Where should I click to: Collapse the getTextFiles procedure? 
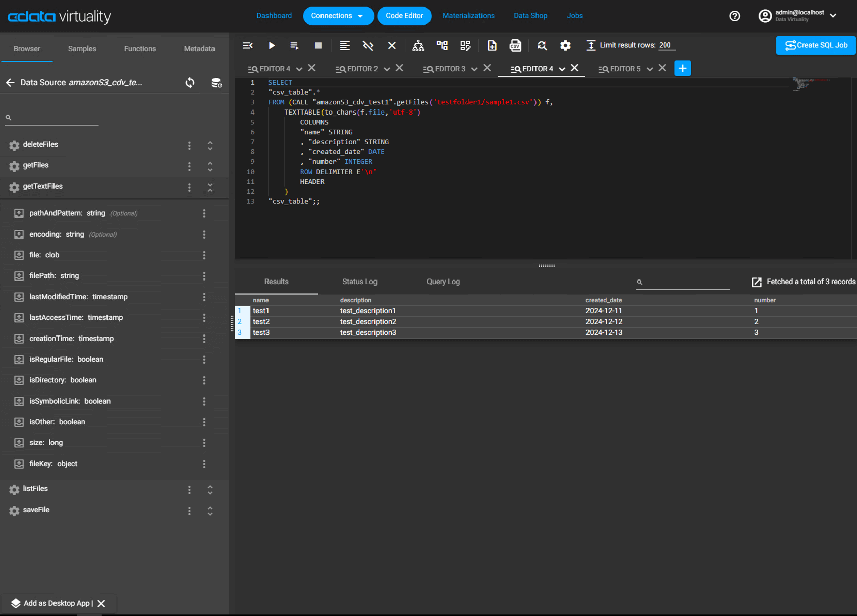coord(210,187)
